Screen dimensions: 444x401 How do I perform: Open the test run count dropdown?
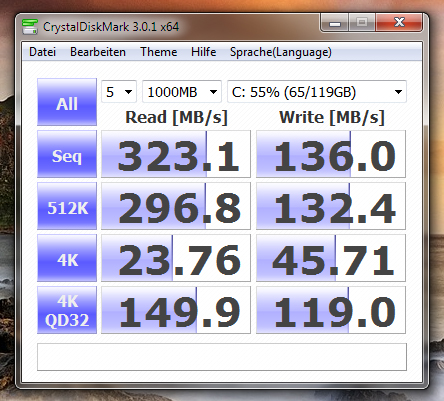[x=119, y=92]
